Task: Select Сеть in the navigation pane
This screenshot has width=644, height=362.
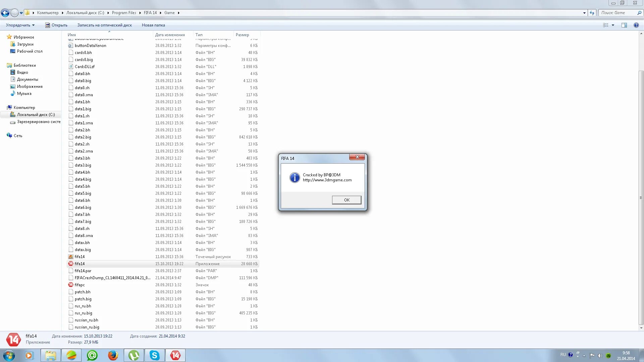Action: point(18,136)
